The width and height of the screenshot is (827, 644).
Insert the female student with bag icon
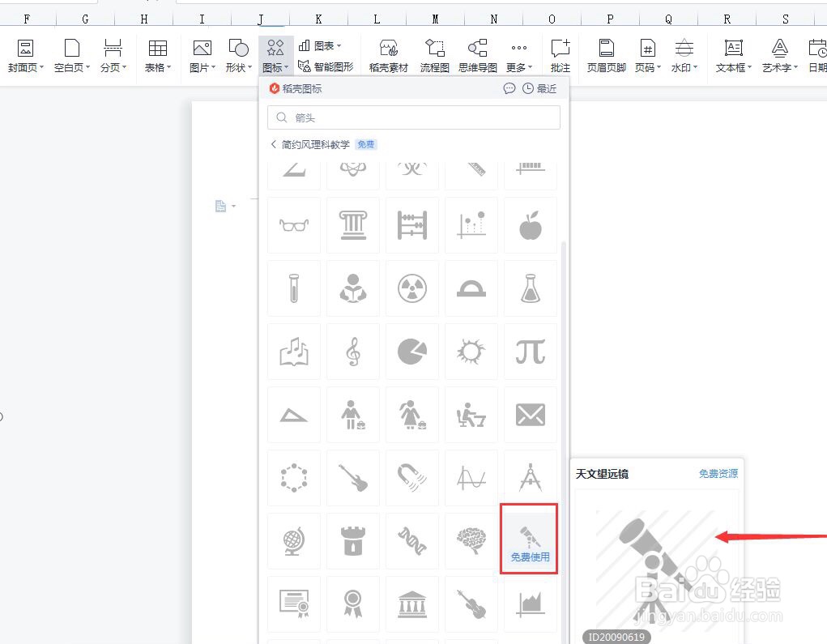point(412,415)
